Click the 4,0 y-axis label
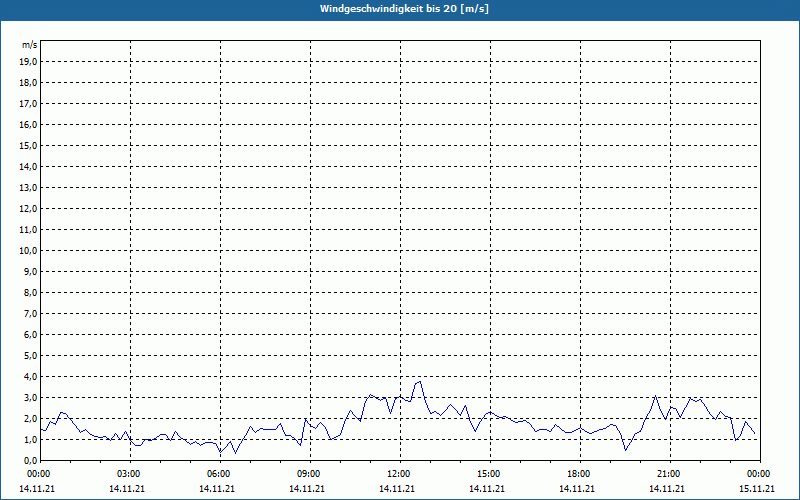Screen dimensions: 800x500 tap(31, 377)
